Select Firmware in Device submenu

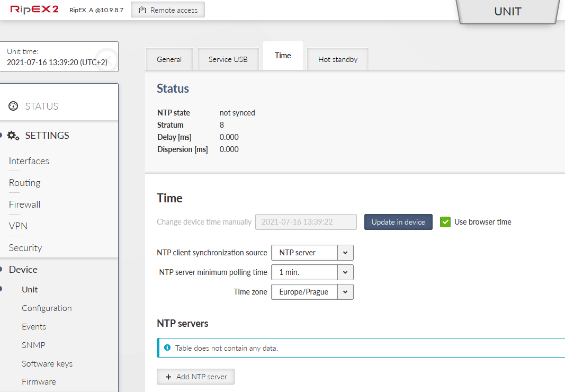click(39, 381)
